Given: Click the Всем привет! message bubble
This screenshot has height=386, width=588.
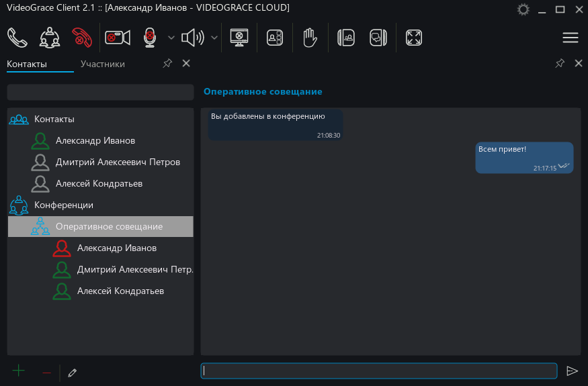Looking at the screenshot, I should pos(524,157).
